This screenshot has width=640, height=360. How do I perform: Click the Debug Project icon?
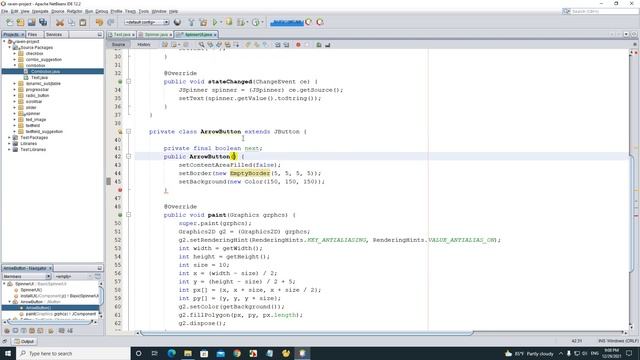[229, 22]
